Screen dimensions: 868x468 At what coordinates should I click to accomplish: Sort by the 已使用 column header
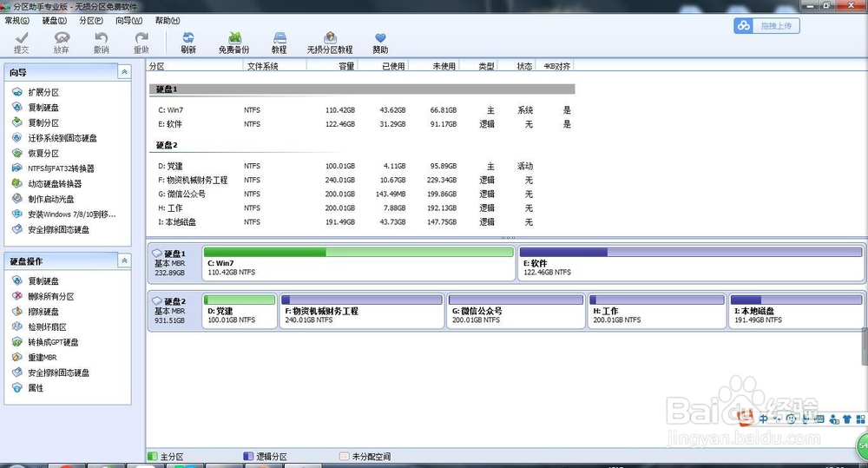point(383,66)
